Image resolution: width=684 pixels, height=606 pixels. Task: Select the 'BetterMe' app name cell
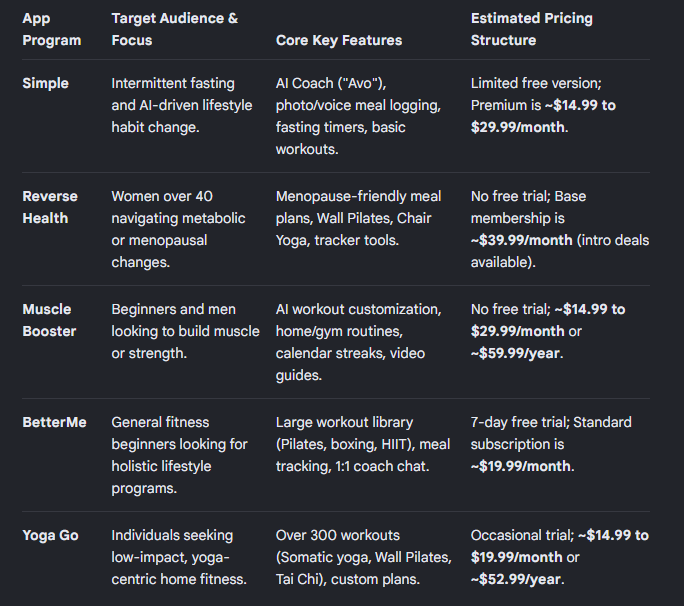[x=54, y=422]
